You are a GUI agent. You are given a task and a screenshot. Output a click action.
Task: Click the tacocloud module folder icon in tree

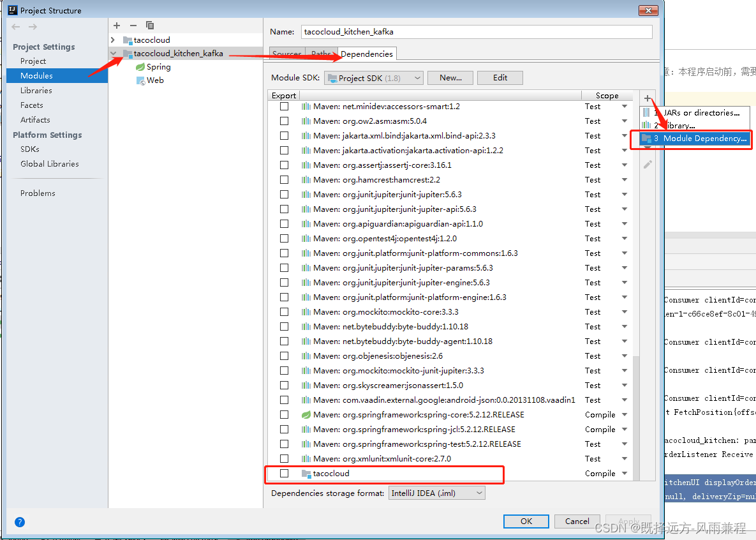pyautogui.click(x=128, y=40)
